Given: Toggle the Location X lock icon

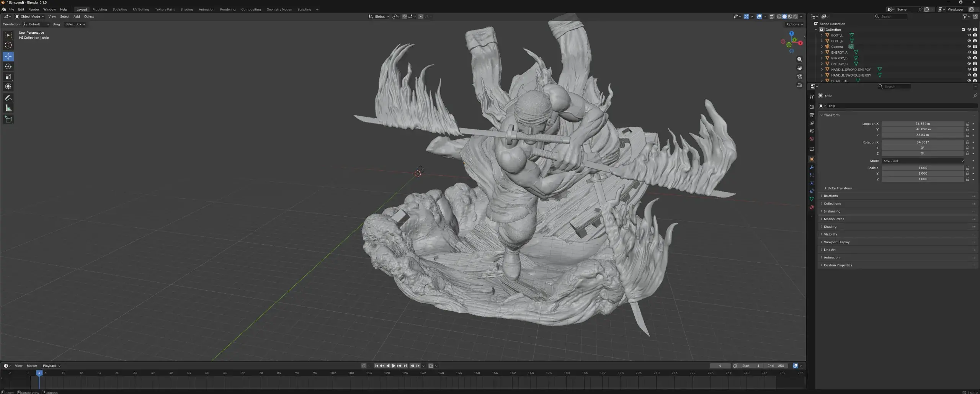Looking at the screenshot, I should pyautogui.click(x=967, y=124).
